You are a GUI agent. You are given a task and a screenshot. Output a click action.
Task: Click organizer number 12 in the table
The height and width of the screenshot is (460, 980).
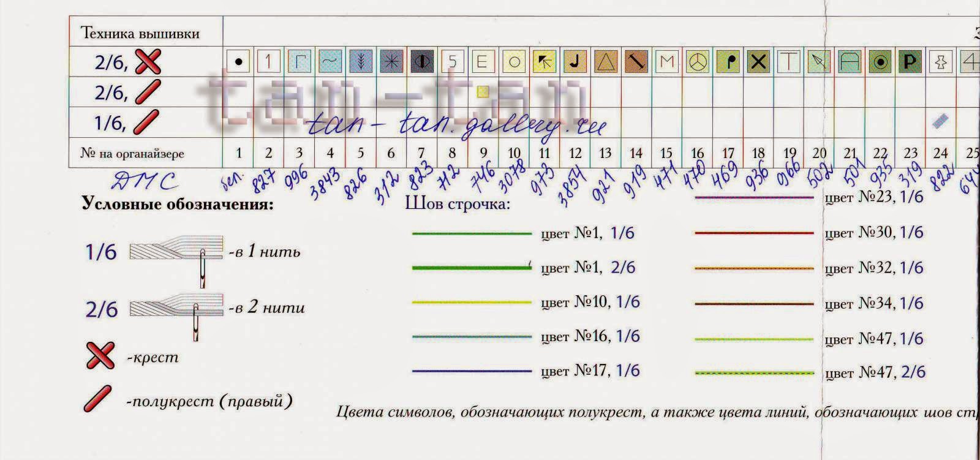pos(575,153)
